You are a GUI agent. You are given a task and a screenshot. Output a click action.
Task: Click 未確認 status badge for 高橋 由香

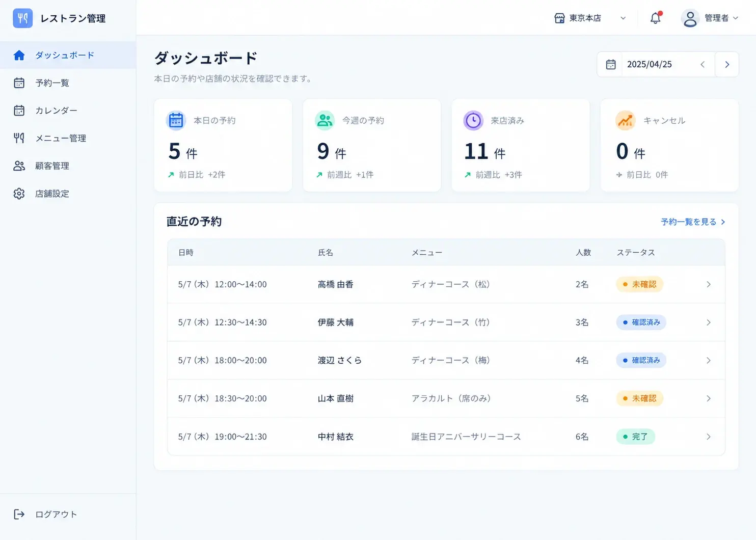639,284
